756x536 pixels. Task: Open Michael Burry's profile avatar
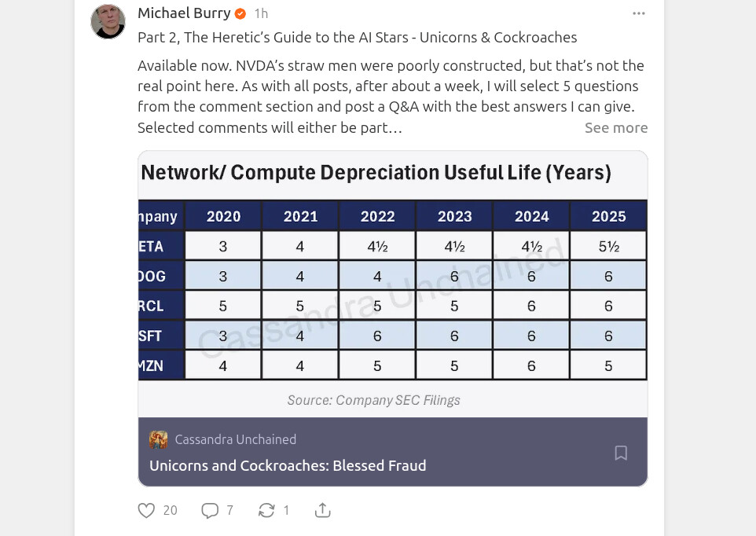click(x=108, y=21)
